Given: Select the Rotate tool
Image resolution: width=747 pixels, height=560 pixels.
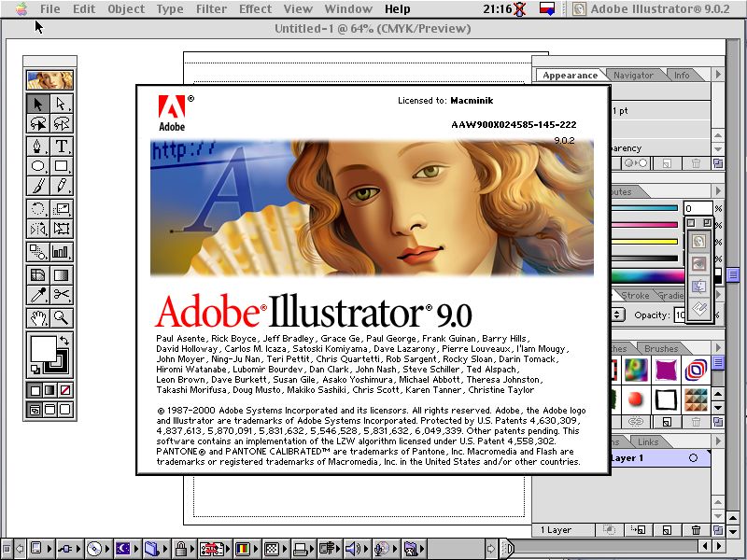Looking at the screenshot, I should [38, 208].
